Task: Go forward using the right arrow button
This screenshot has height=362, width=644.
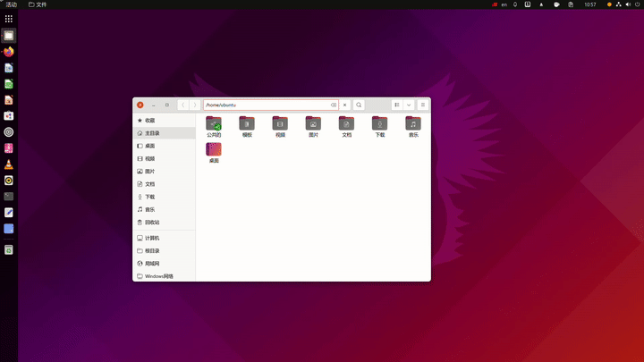Action: tap(195, 105)
